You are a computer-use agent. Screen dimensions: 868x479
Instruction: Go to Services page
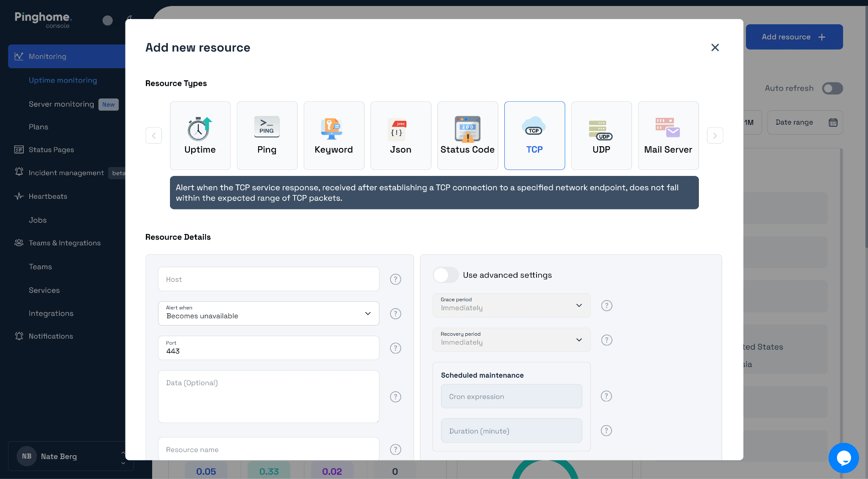tap(44, 290)
